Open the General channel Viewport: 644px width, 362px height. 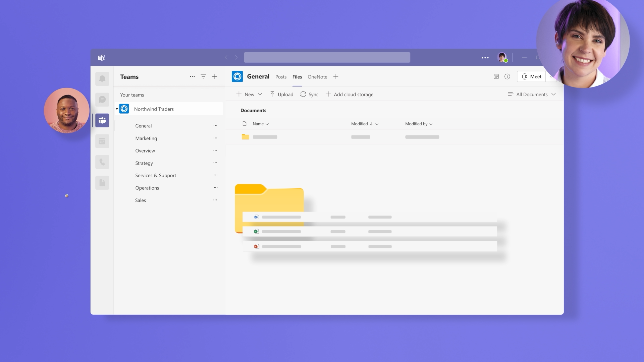pos(144,126)
